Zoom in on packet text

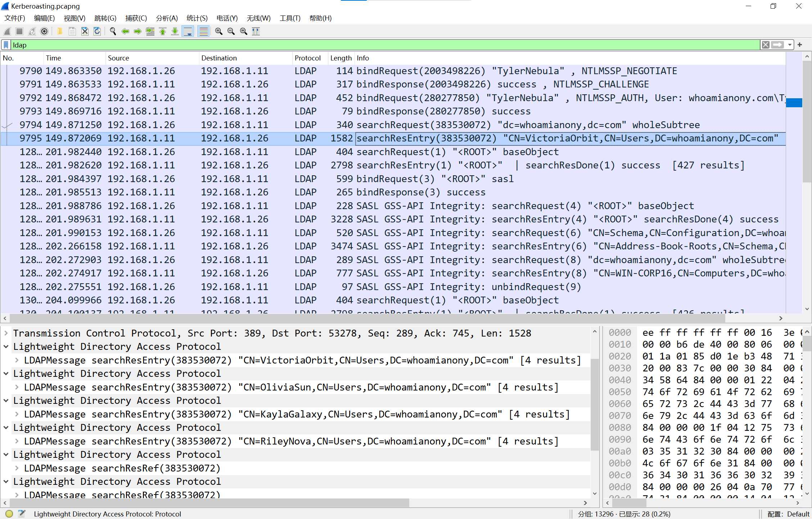tap(219, 31)
